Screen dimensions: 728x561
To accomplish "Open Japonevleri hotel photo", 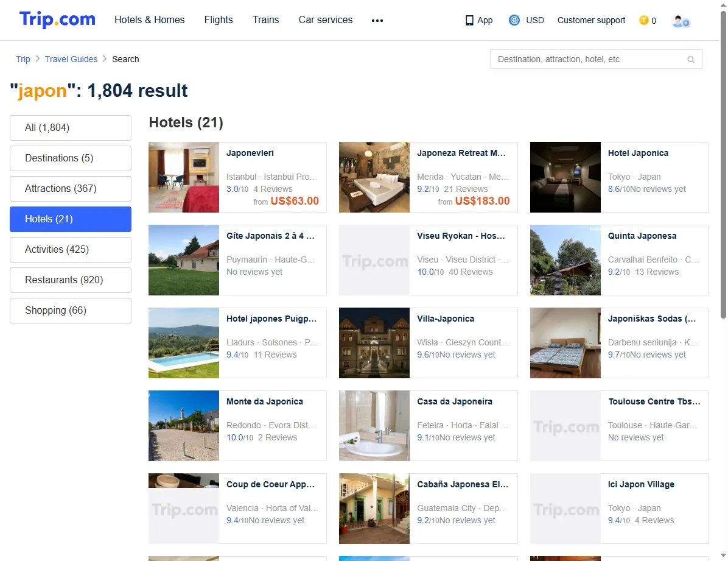I will click(184, 177).
